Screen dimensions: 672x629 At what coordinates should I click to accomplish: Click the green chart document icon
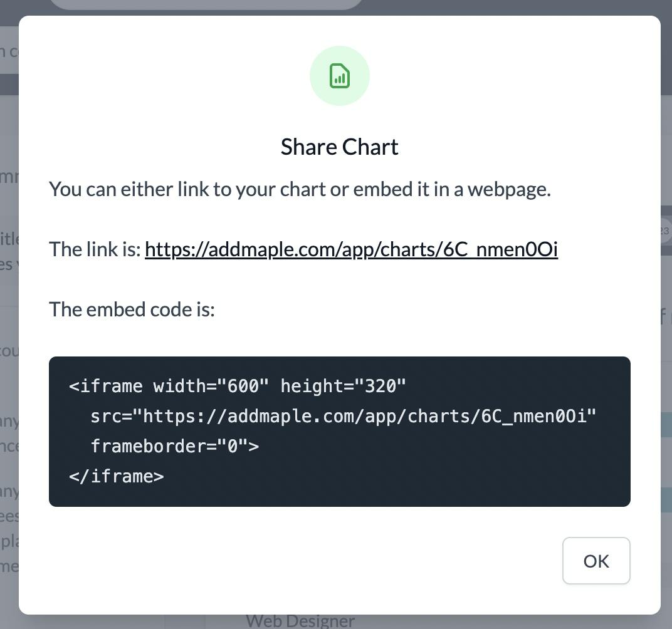click(339, 76)
